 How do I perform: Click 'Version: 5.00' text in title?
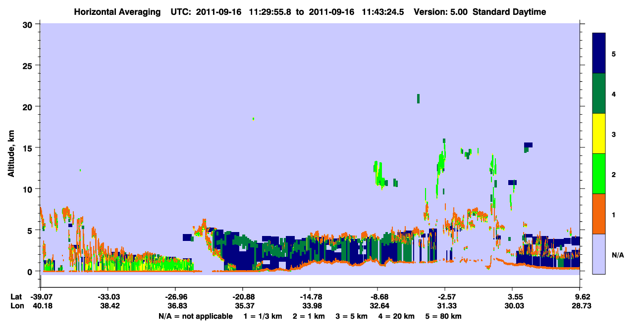pyautogui.click(x=441, y=12)
